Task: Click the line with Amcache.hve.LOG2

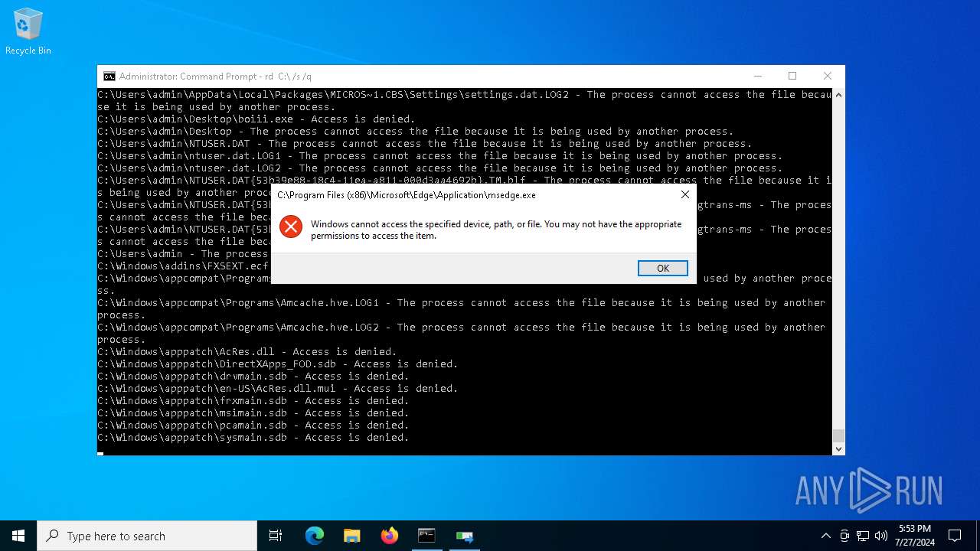Action: [462, 334]
